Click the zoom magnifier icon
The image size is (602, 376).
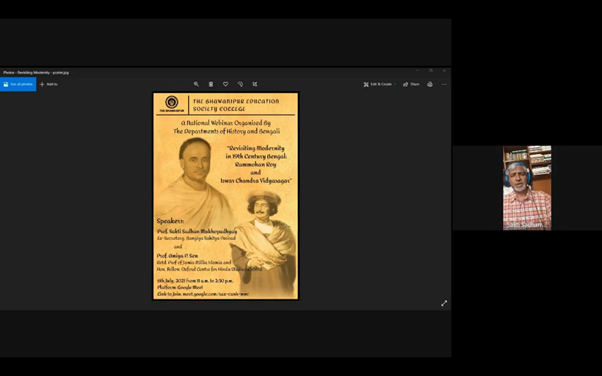(x=196, y=84)
